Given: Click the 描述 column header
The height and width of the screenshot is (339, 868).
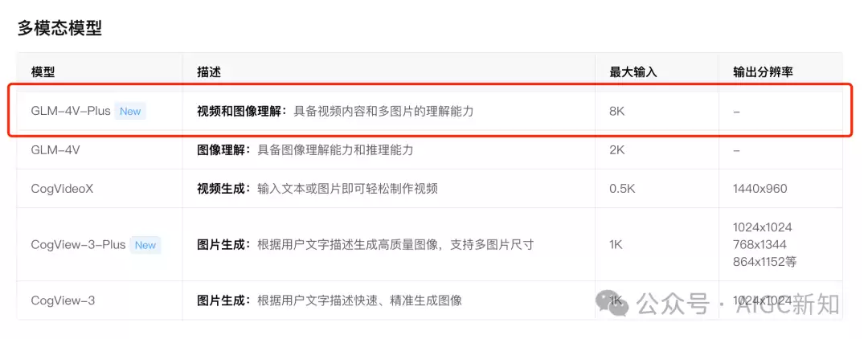Looking at the screenshot, I should click(209, 72).
